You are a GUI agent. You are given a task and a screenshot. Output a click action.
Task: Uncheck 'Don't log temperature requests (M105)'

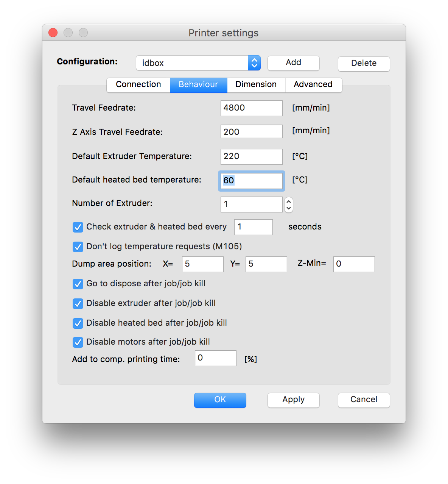point(78,247)
